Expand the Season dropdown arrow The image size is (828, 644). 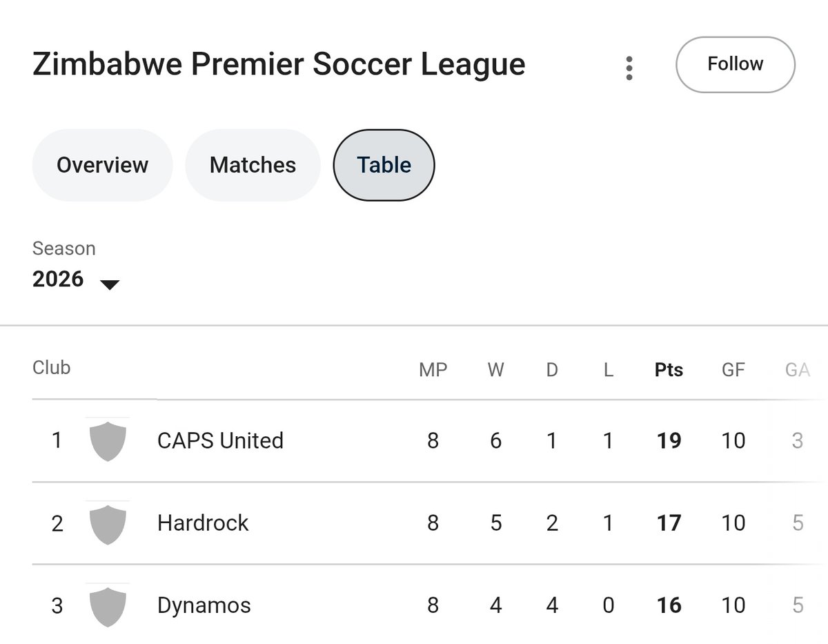[110, 284]
